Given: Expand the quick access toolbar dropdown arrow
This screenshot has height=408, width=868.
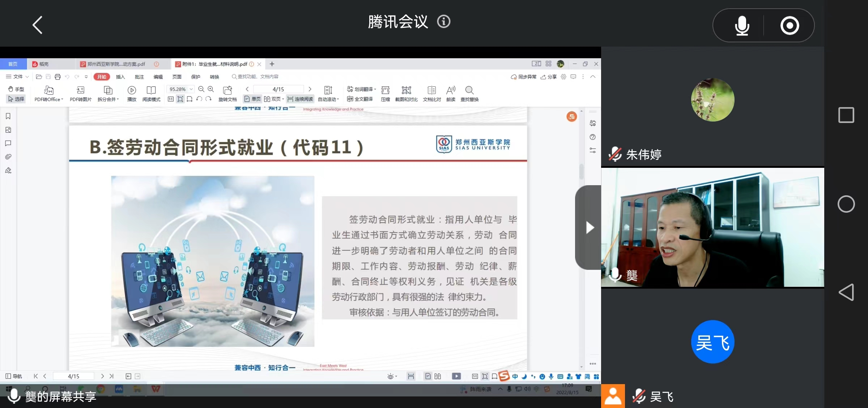Looking at the screenshot, I should (x=86, y=77).
